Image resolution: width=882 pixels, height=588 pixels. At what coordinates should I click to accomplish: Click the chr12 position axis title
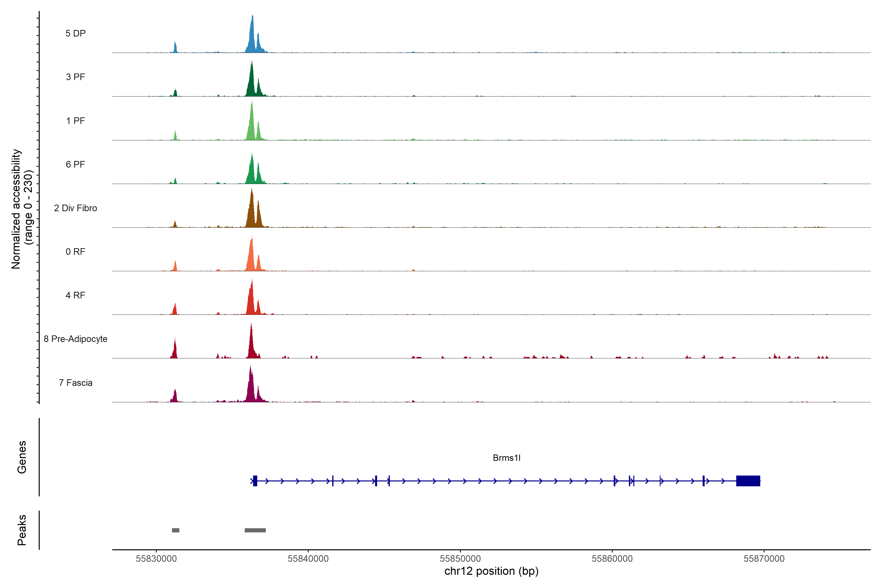[491, 571]
